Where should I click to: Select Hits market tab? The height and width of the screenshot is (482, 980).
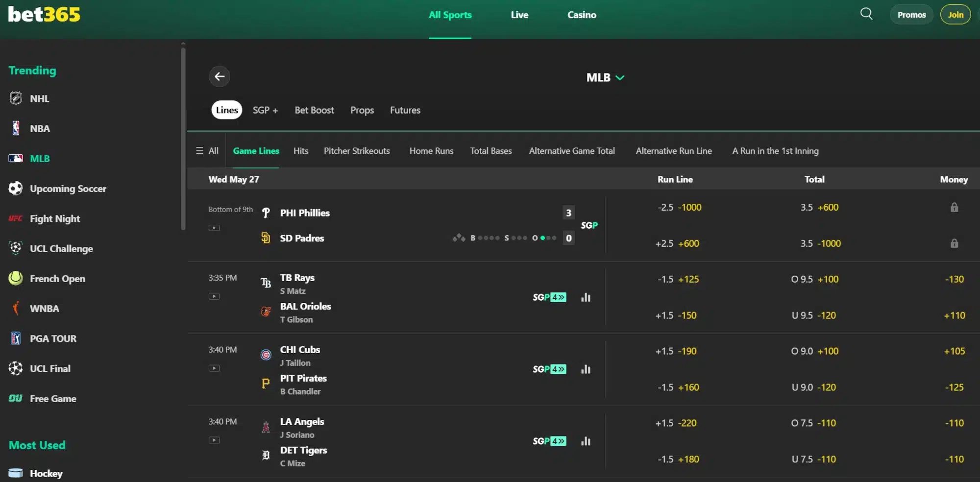301,151
